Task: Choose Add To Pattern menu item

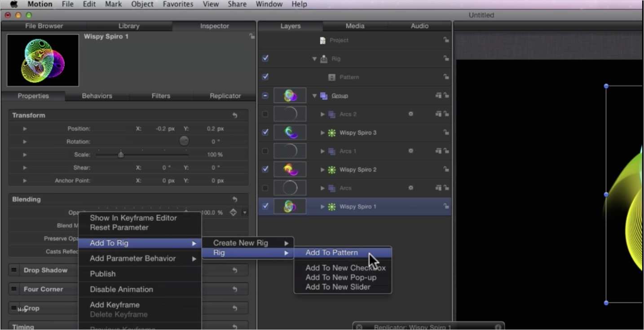Action: (x=331, y=253)
